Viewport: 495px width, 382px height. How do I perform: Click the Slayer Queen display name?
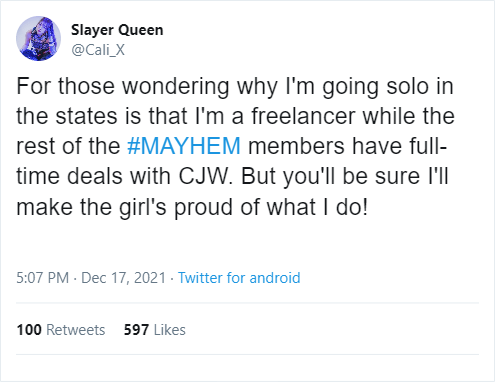pos(117,30)
